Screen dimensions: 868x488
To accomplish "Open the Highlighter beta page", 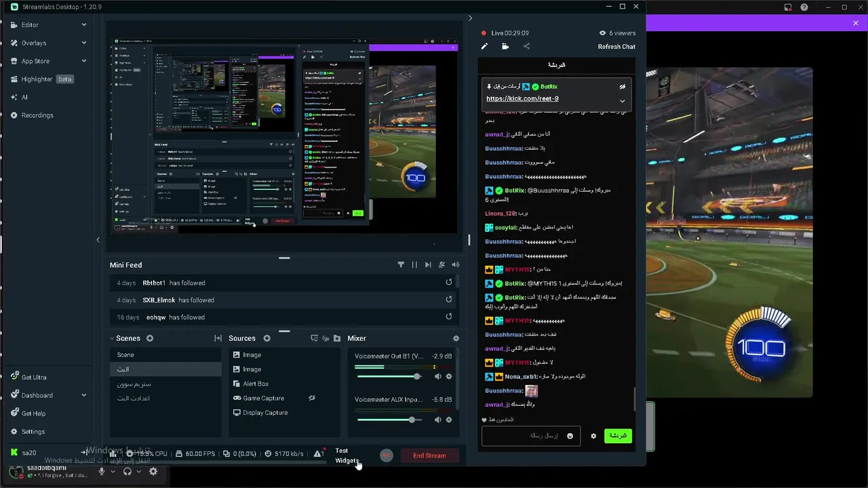I will click(x=41, y=79).
